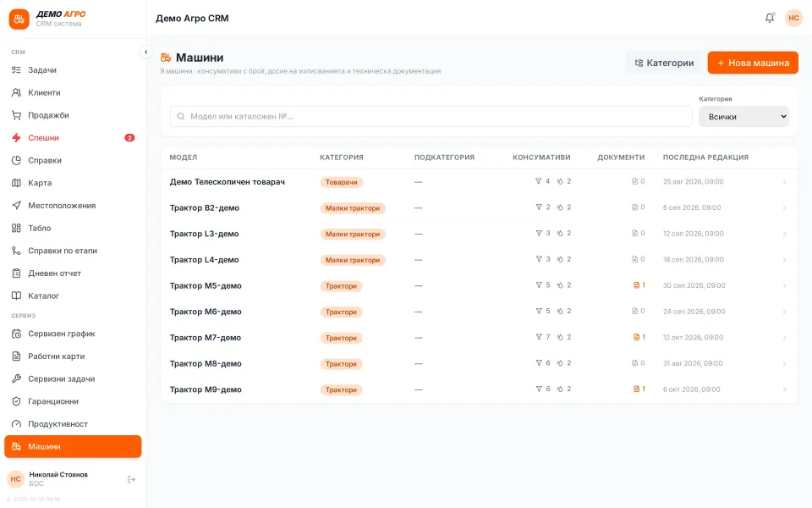Open Продажби from the sidebar
The height and width of the screenshot is (508, 812).
(73, 115)
